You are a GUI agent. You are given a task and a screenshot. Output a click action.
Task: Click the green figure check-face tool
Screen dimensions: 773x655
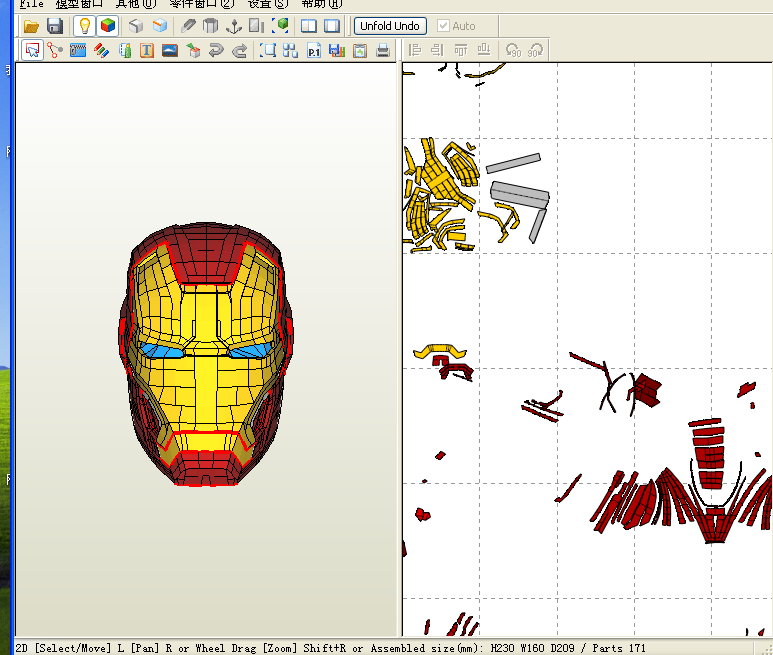tap(125, 50)
